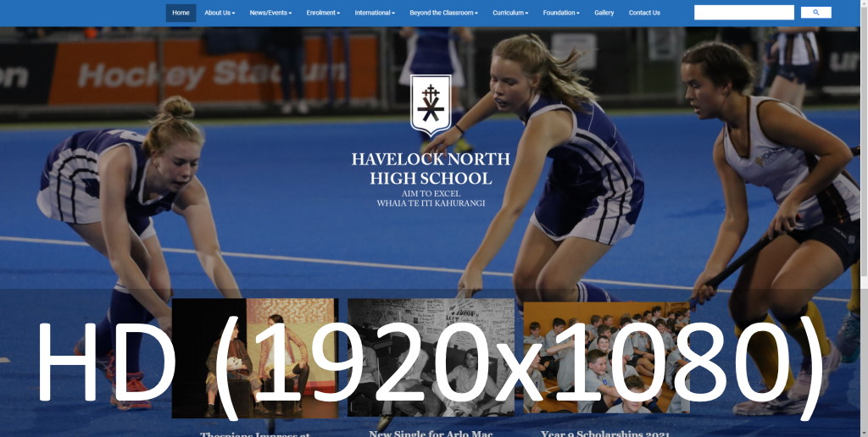The height and width of the screenshot is (437, 868).
Task: Open the Contact Us page
Action: coord(644,13)
